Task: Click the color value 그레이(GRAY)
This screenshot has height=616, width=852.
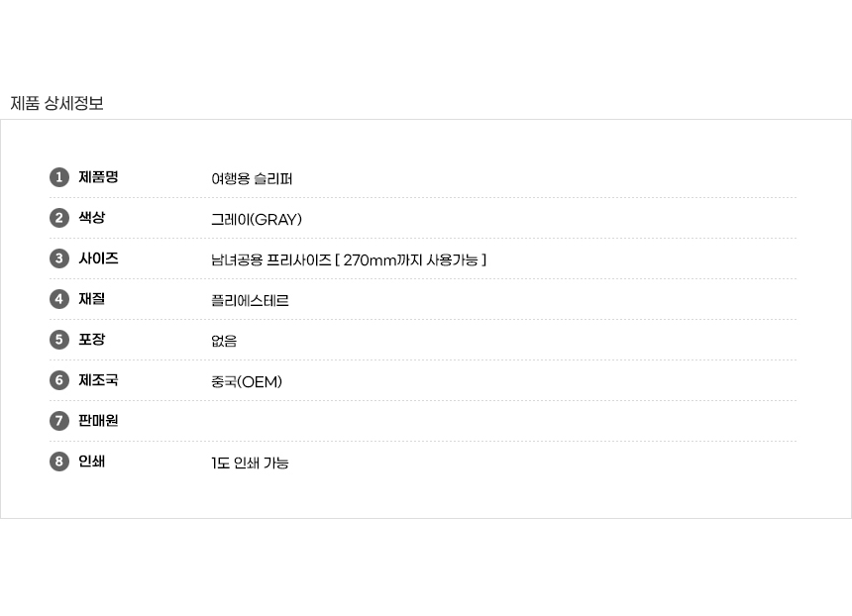Action: click(x=257, y=220)
